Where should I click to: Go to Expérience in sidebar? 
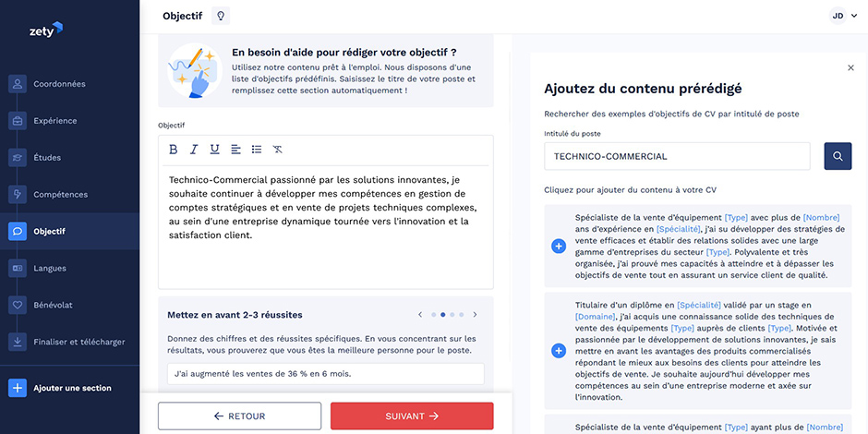(x=55, y=121)
